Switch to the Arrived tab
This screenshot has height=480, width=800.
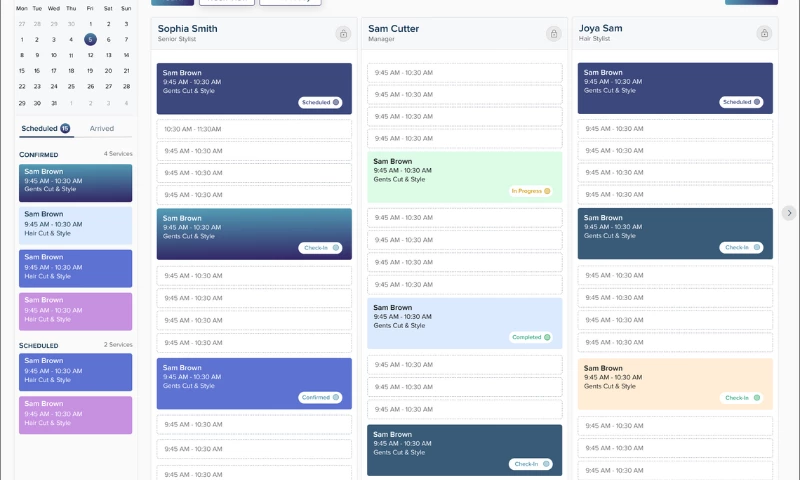[101, 129]
